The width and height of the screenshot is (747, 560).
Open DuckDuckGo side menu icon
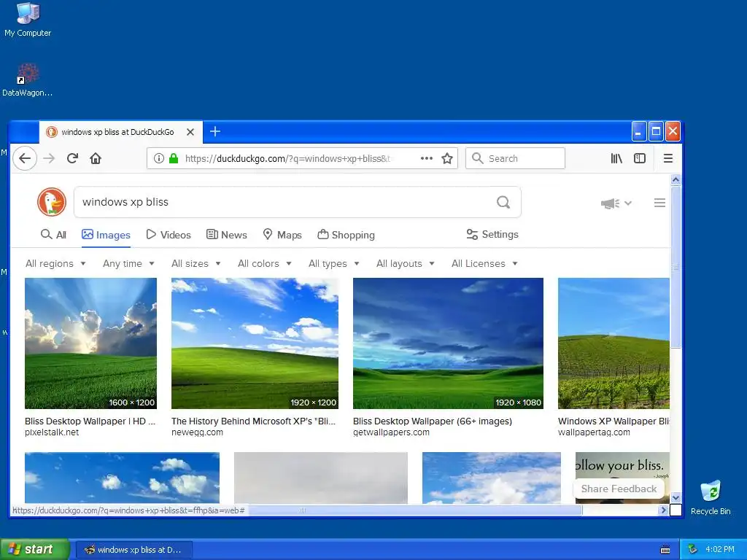pyautogui.click(x=659, y=203)
